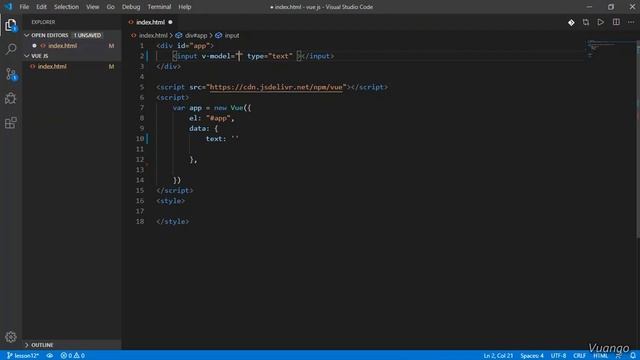Open changes compare icon in editor toolbar
The height and width of the screenshot is (360, 640).
tap(586, 22)
